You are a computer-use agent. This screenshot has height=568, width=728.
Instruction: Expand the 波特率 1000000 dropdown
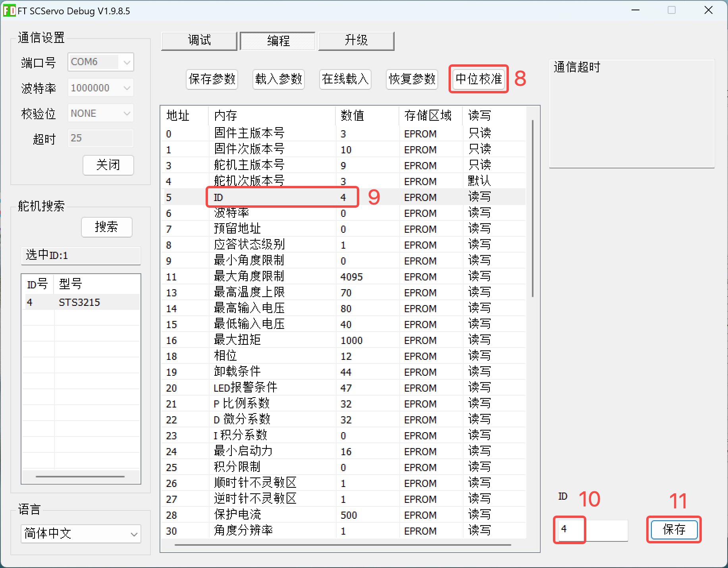100,88
